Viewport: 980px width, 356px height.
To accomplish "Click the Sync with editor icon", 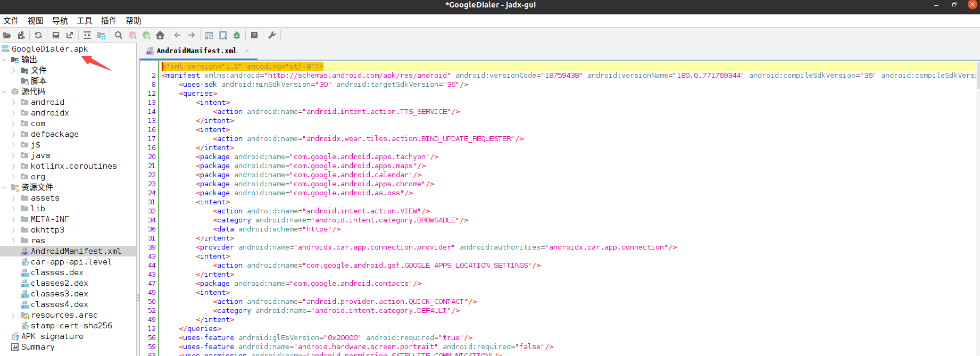I will [x=87, y=35].
